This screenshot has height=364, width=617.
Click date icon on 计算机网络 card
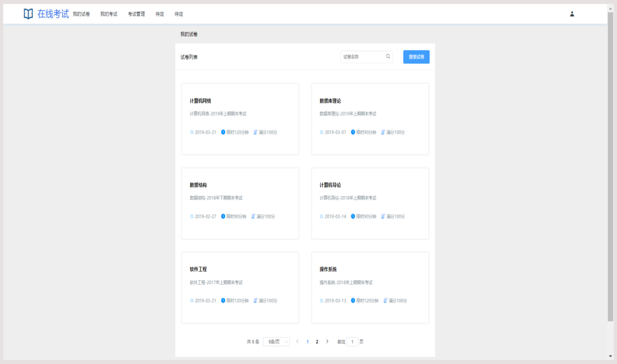192,132
